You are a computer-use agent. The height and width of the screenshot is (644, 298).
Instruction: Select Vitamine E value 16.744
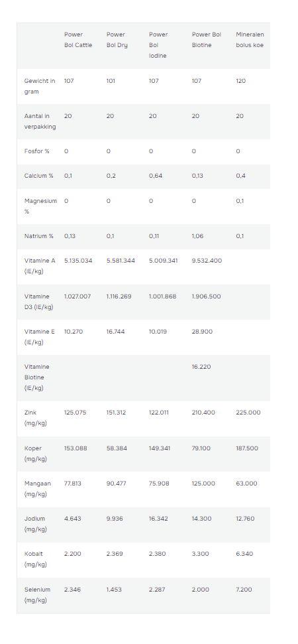[116, 332]
